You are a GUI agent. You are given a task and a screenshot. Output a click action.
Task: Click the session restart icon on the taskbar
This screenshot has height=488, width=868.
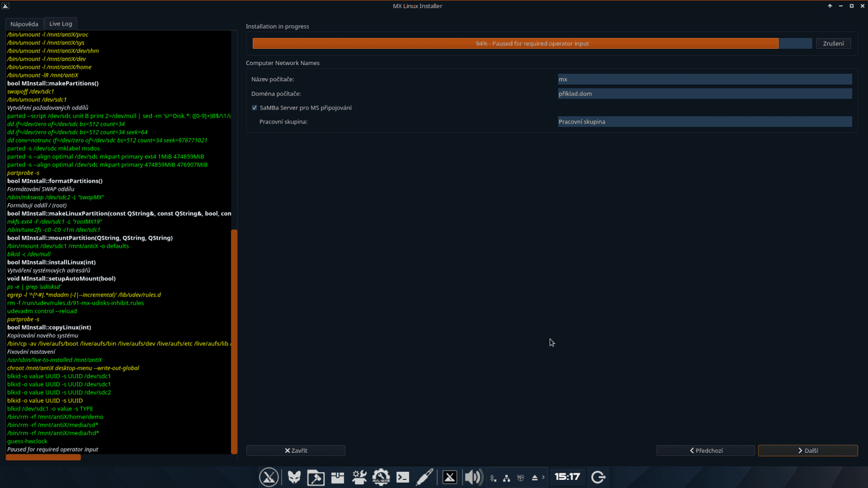[x=598, y=477]
